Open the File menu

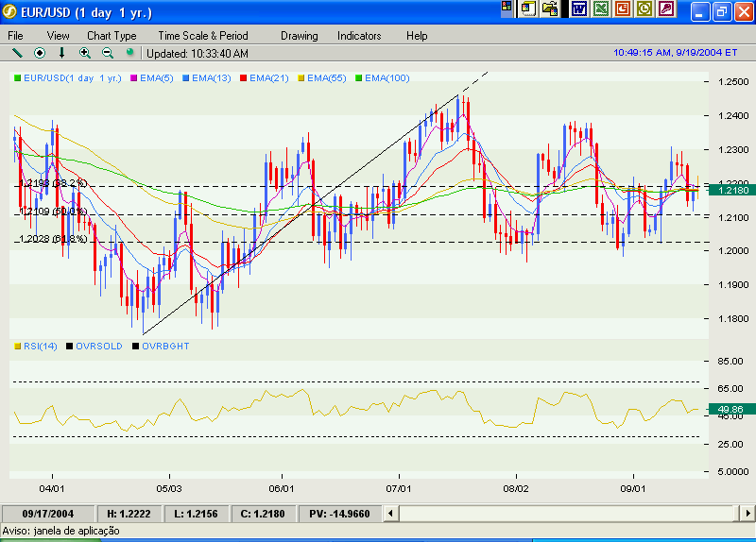(x=16, y=36)
